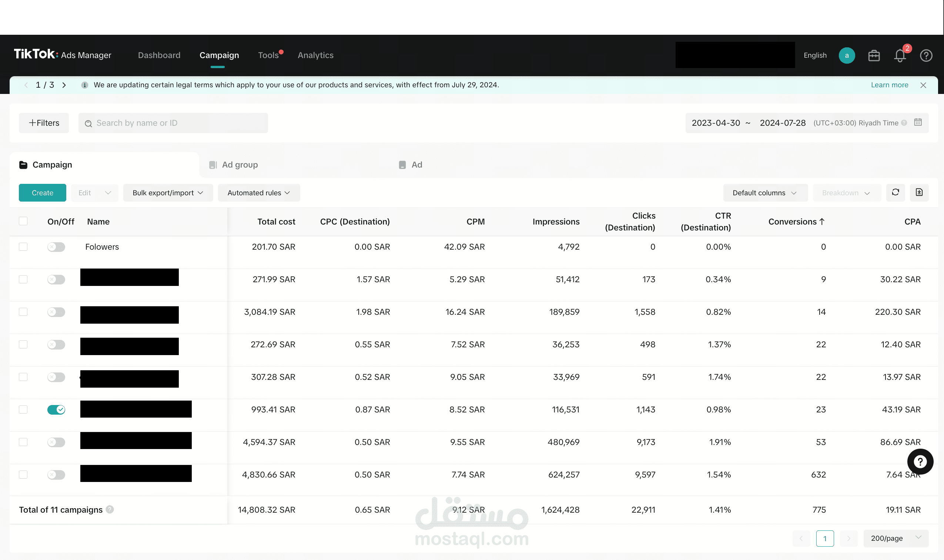Click the refresh table icon
Screen dimensions: 944x560
pyautogui.click(x=895, y=192)
